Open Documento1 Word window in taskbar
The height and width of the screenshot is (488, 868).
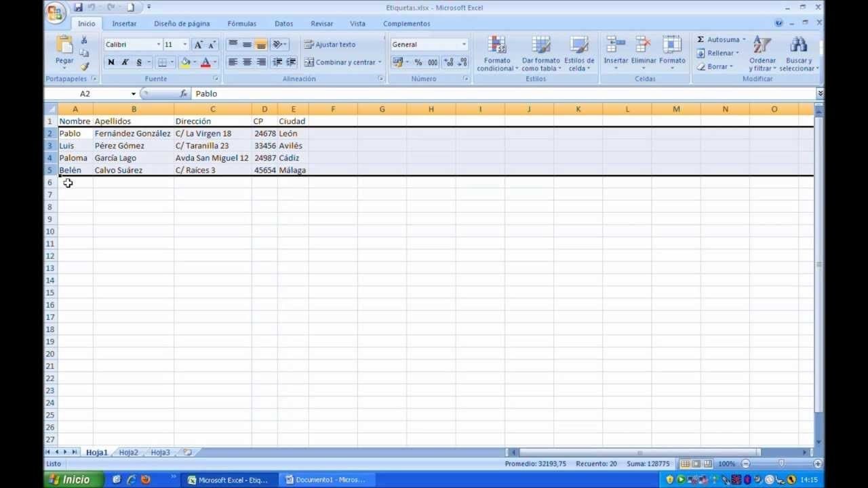(x=325, y=480)
